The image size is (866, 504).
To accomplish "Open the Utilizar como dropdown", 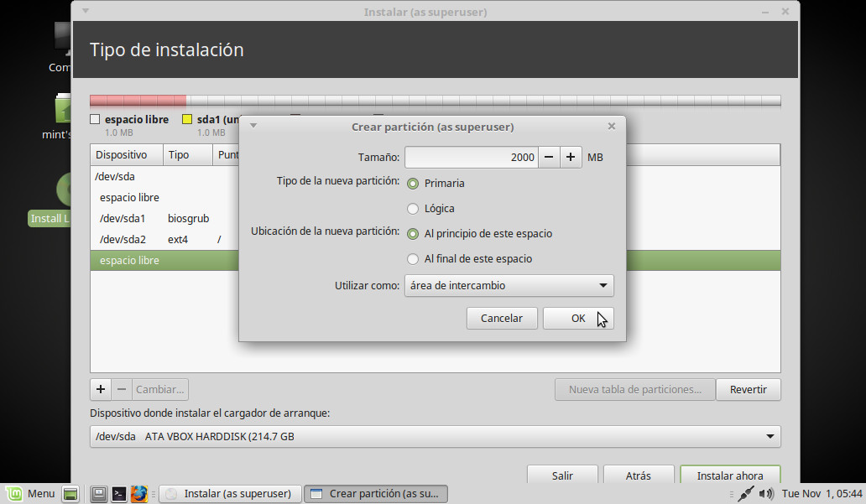I will pos(509,285).
